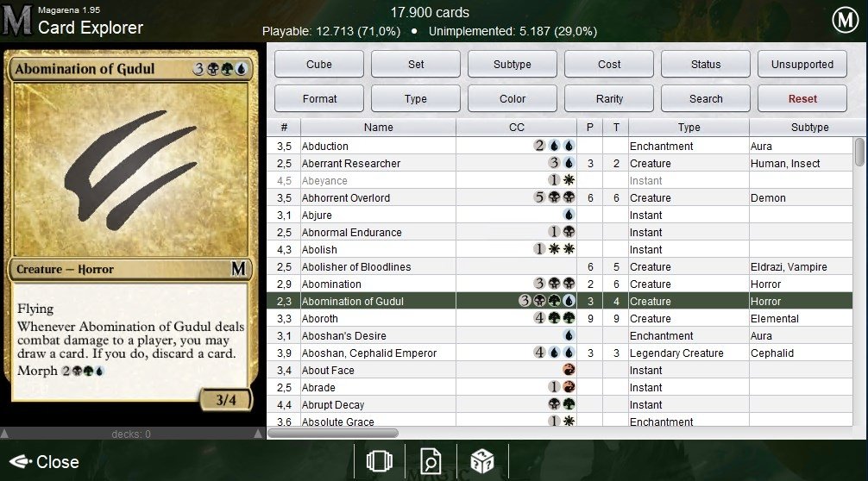
Task: Click the magnifier document icon in bottom bar
Action: point(431,461)
